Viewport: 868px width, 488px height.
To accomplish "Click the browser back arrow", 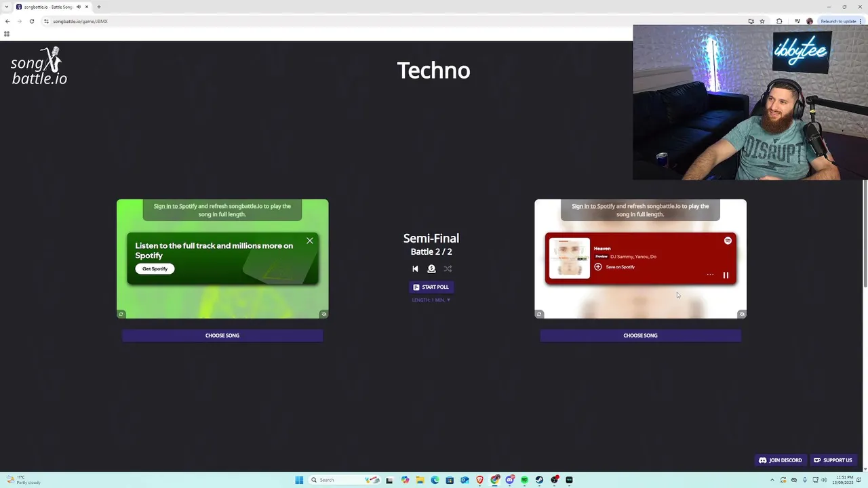I will click(7, 21).
